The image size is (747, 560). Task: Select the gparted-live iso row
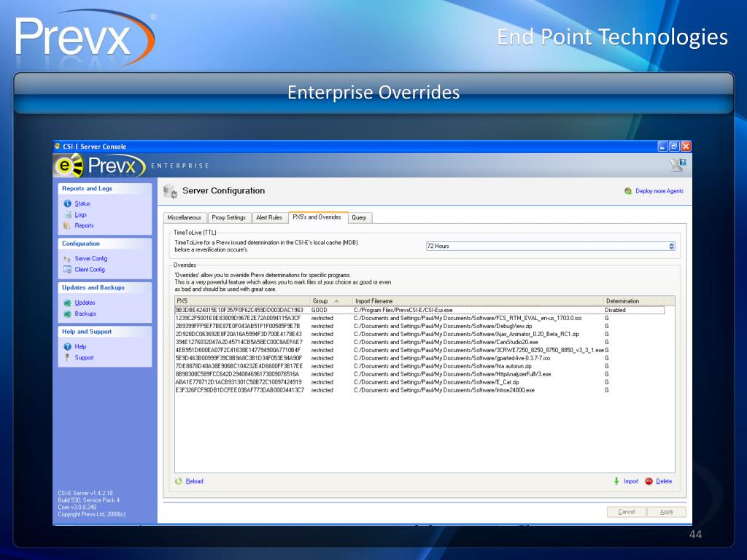point(419,358)
